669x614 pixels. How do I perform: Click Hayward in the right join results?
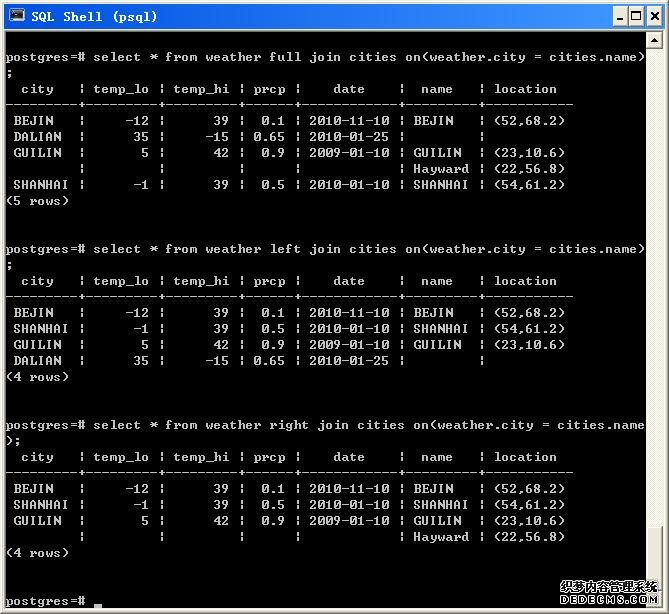click(x=440, y=537)
